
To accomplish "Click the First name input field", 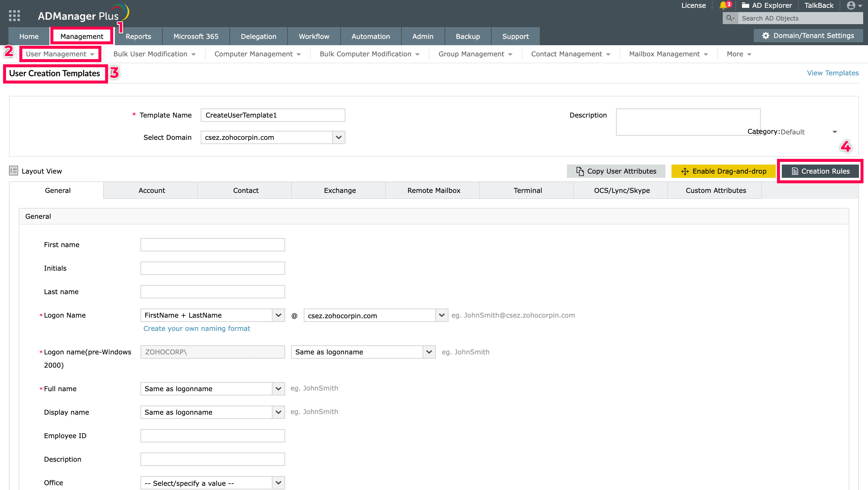I will click(x=212, y=245).
